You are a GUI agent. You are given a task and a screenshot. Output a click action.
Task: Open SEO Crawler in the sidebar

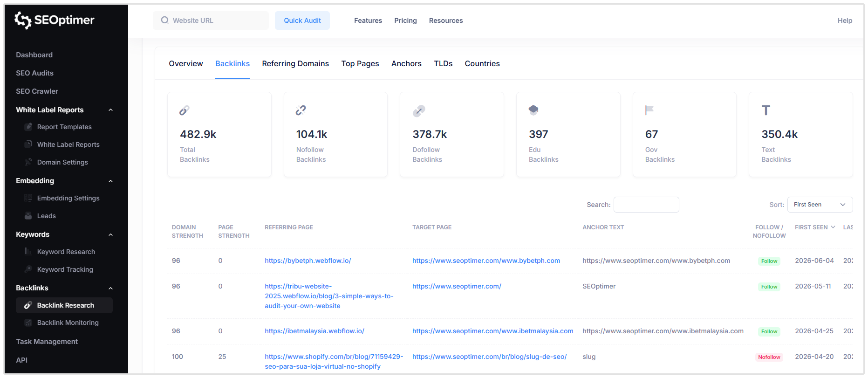[x=37, y=91]
